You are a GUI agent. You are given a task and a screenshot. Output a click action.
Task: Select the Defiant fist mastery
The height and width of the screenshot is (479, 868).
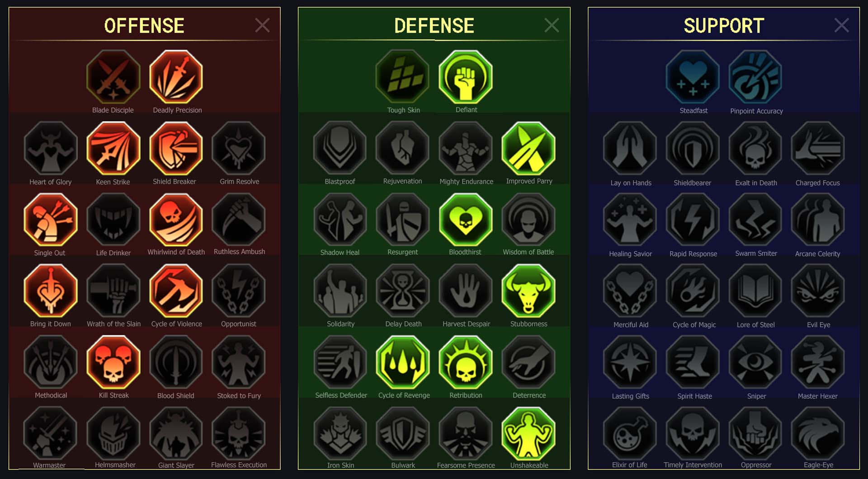[466, 77]
